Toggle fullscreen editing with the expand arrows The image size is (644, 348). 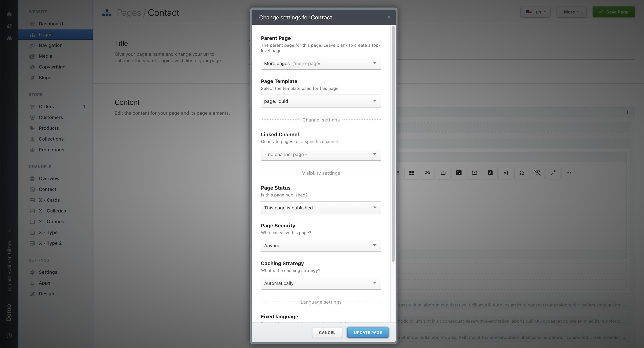(x=553, y=173)
